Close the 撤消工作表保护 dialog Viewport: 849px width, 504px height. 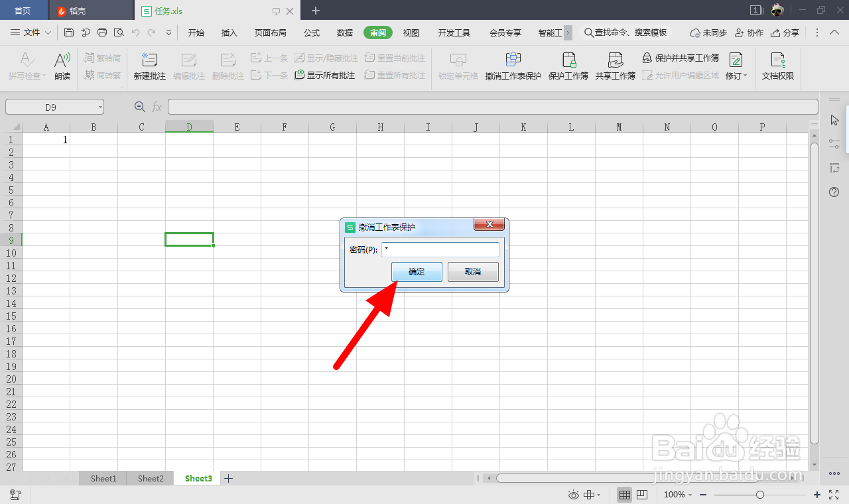pyautogui.click(x=490, y=225)
